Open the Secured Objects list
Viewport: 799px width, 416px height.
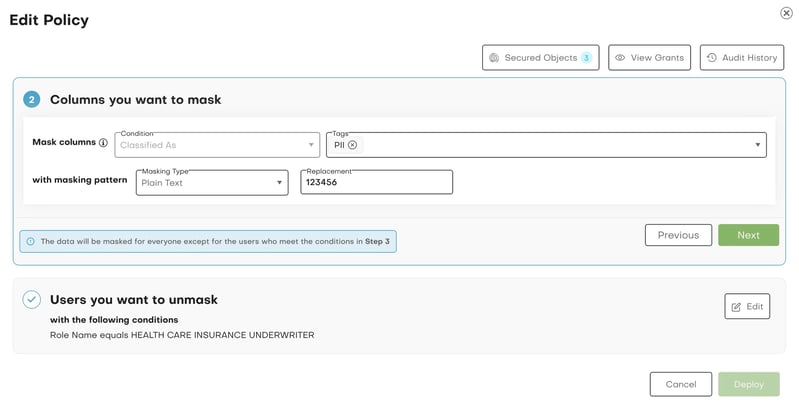click(x=541, y=58)
